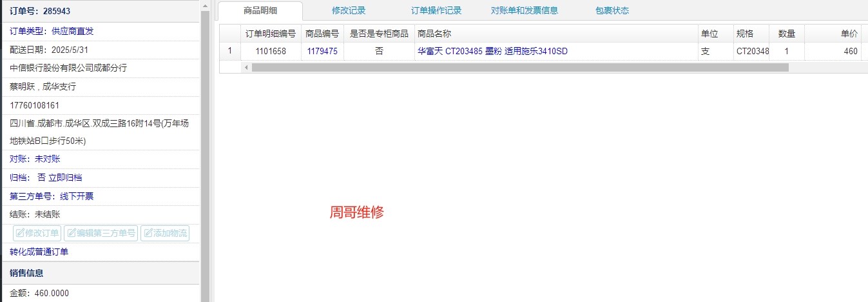Viewport: 868px width, 302px height.
Task: Click the 修改订单 button
Action: pos(37,233)
